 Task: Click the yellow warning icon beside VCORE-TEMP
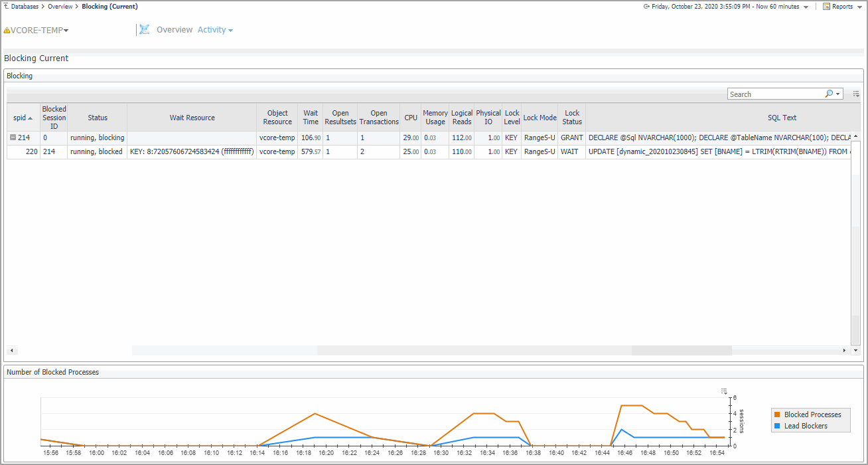7,31
